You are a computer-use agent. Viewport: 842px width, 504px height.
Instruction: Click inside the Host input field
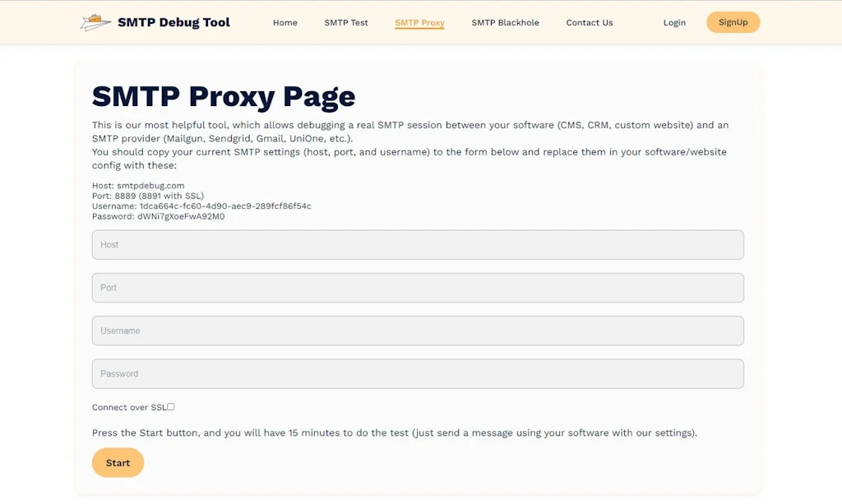click(417, 244)
